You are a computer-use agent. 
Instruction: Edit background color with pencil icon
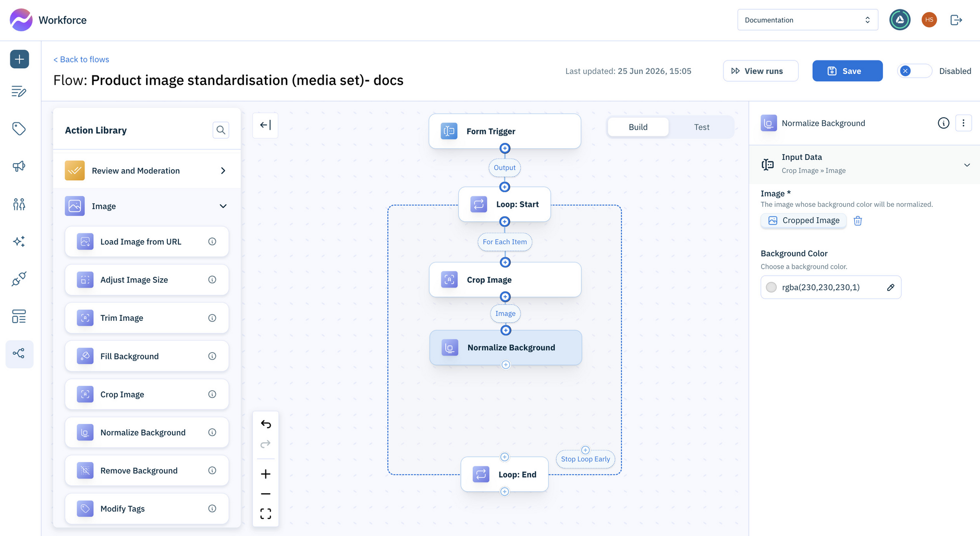click(x=891, y=288)
